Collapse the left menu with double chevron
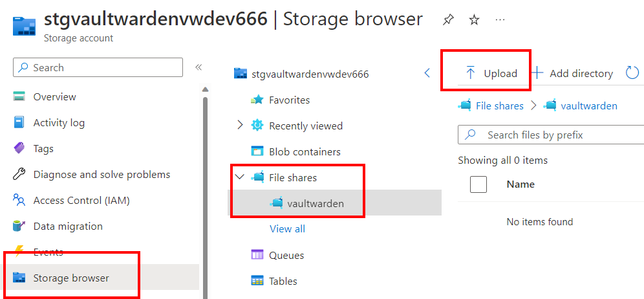The height and width of the screenshot is (299, 644). [x=199, y=67]
